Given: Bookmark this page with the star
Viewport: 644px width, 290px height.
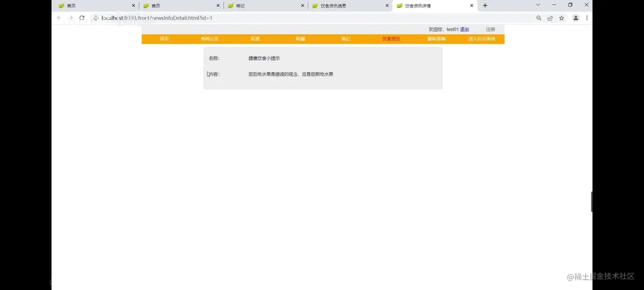Looking at the screenshot, I should tap(562, 18).
